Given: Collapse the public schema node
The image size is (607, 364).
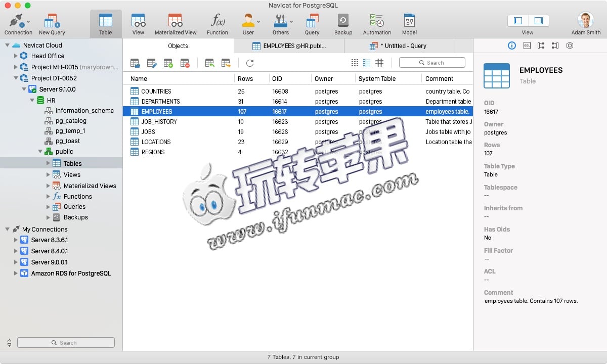Looking at the screenshot, I should pyautogui.click(x=40, y=151).
